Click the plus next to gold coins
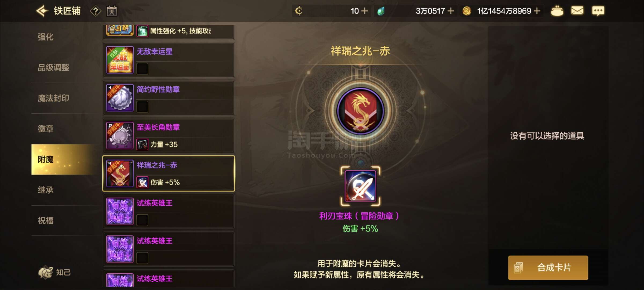Screen dimensions: 644x290 click(537, 11)
